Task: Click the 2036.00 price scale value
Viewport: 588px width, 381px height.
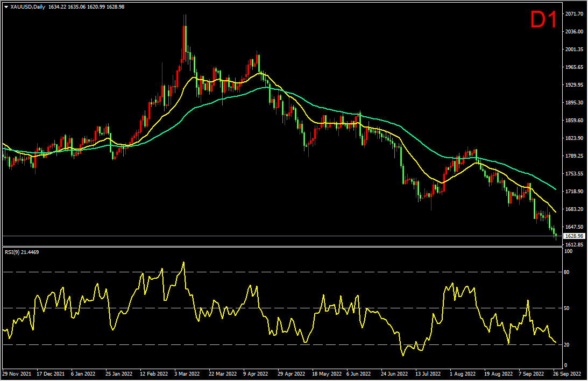Action: coord(574,32)
